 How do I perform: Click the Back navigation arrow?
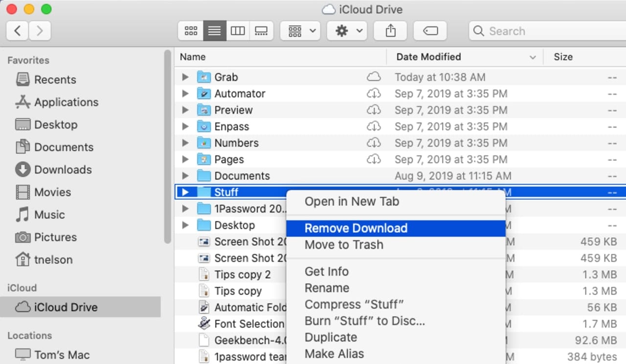18,31
